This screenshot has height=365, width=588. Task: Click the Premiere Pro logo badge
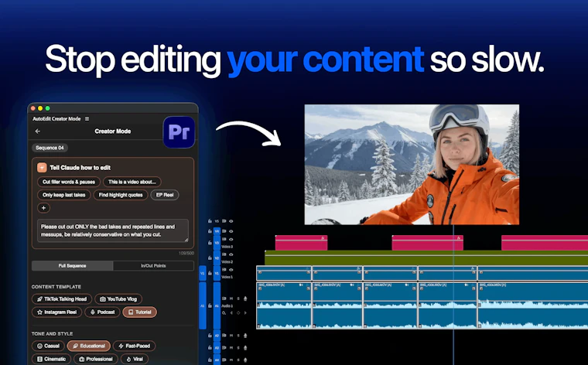[179, 132]
